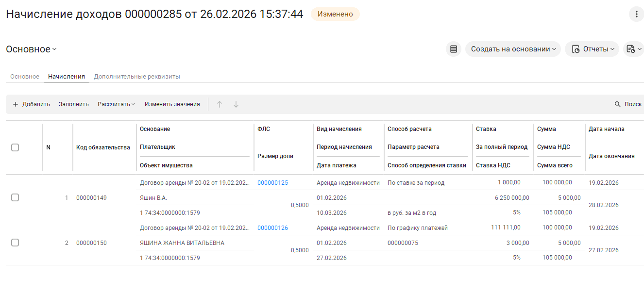Image resolution: width=644 pixels, height=293 pixels.
Task: Click the За полный период header
Action: click(502, 147)
